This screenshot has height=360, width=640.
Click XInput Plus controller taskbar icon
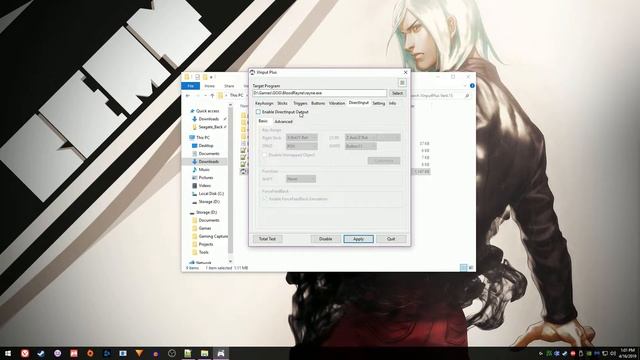point(221,353)
